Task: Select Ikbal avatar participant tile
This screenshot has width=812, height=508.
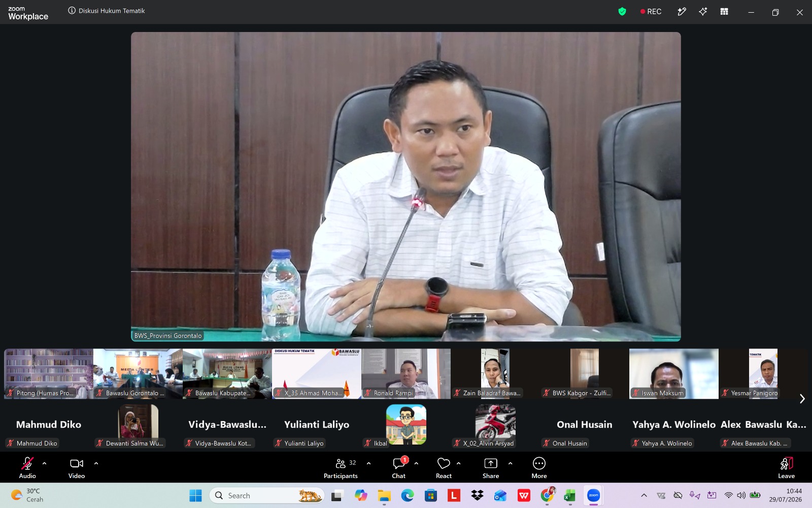Action: pyautogui.click(x=406, y=426)
